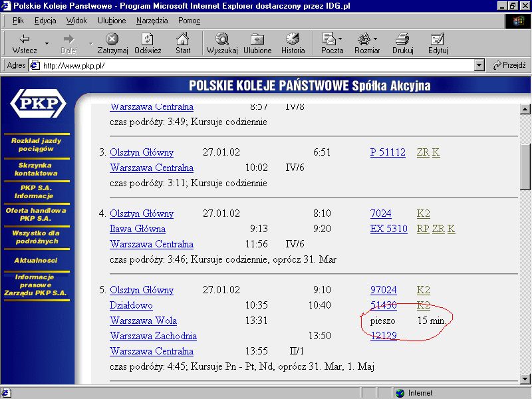Viewport: 532px width, 399px height.
Task: Open Aktualności sidebar link
Action: [x=36, y=260]
